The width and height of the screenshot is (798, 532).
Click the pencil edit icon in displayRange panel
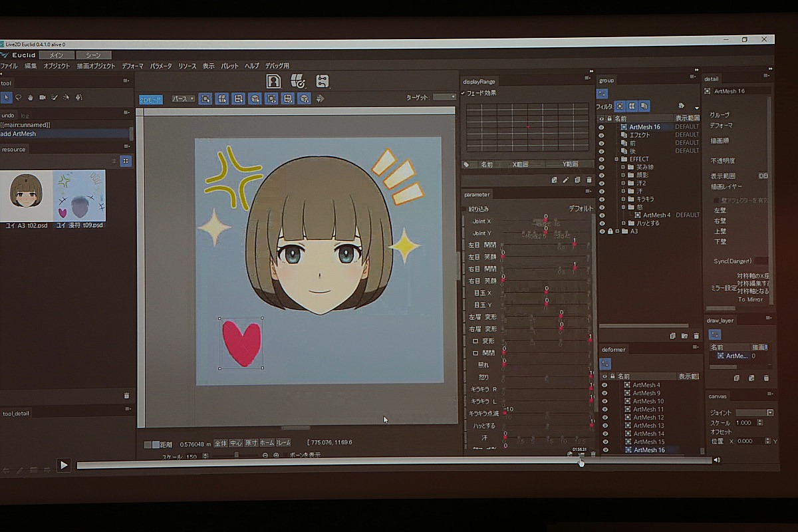[x=566, y=180]
